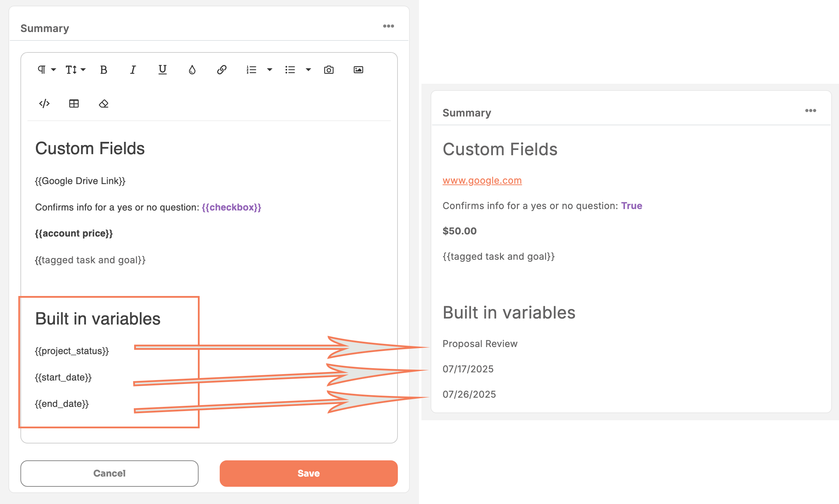Open the font size tool

click(x=71, y=70)
